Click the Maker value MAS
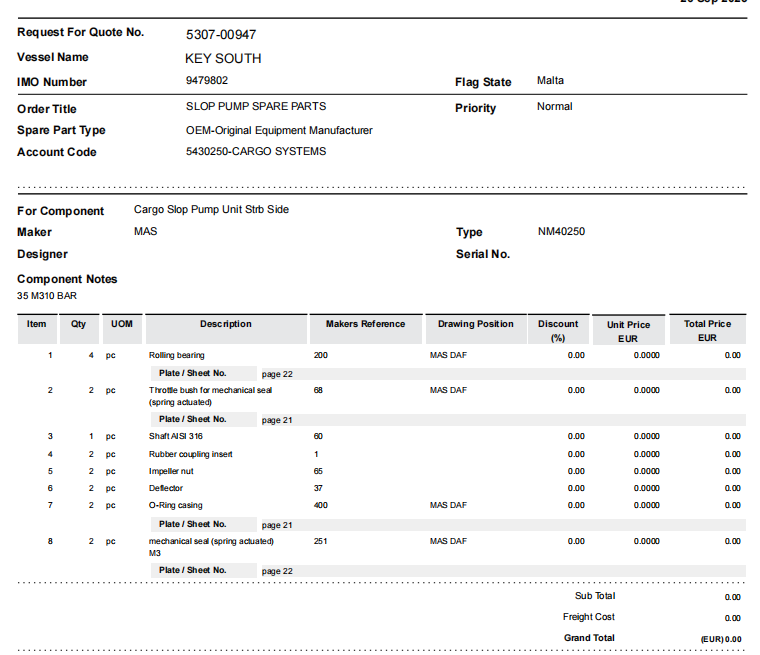This screenshot has width=760, height=655. coord(145,231)
